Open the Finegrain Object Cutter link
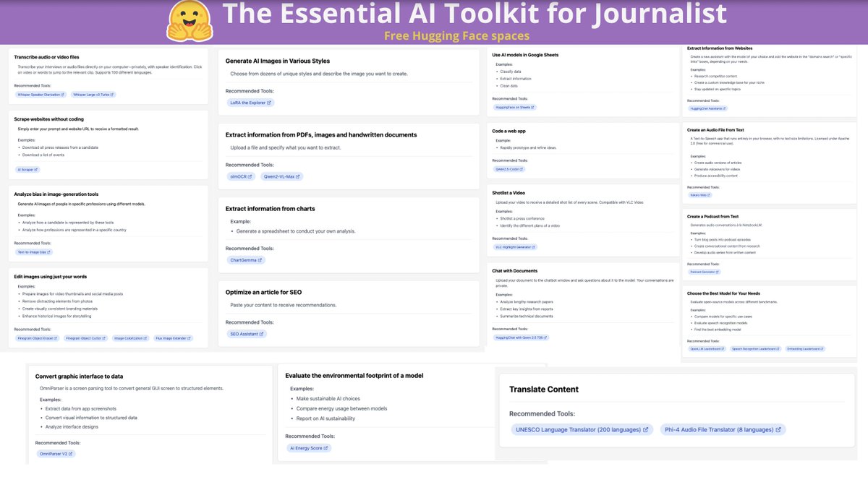Viewport: 868px width, 482px height. pos(85,337)
